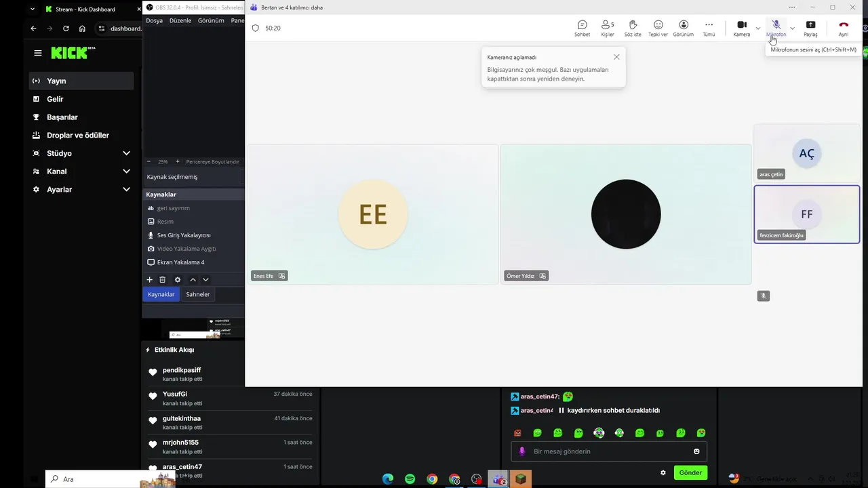868x488 pixels.
Task: Open the Düzenle menu in OBS
Action: [x=180, y=20]
